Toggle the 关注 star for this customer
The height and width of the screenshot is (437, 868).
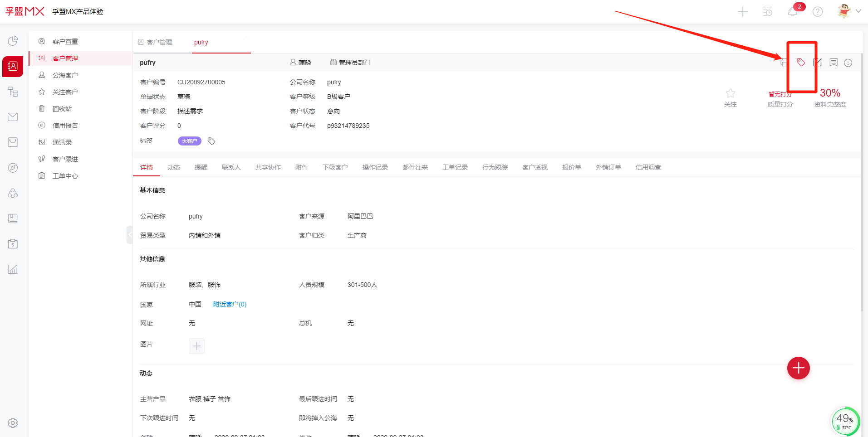coord(730,93)
